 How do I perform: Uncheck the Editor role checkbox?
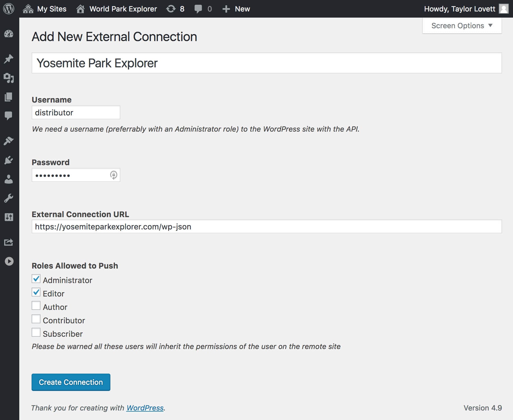tap(36, 292)
